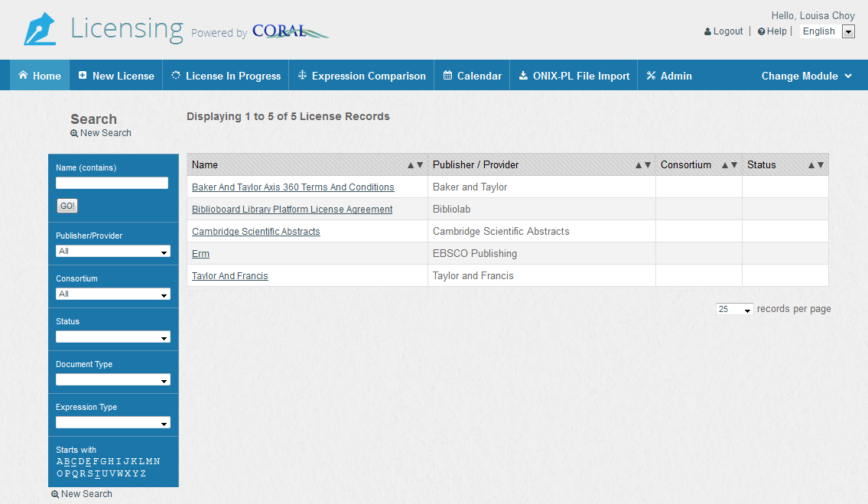The image size is (868, 504).
Task: Sort Status column ascending arrow
Action: [x=811, y=165]
